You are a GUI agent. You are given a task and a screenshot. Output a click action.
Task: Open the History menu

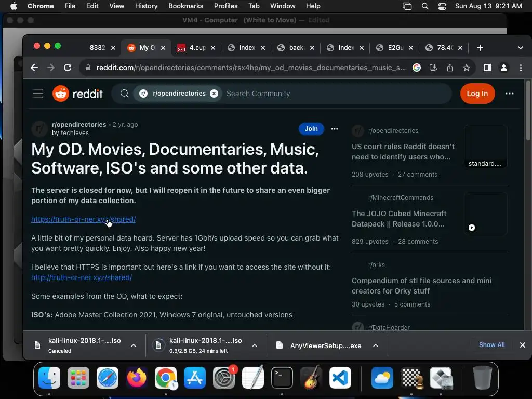[x=146, y=6]
